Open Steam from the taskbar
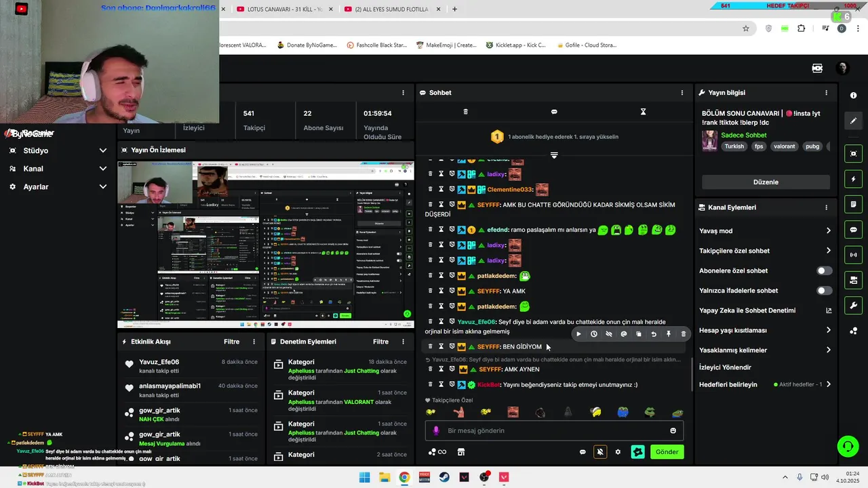Image resolution: width=868 pixels, height=488 pixels. coord(444,477)
